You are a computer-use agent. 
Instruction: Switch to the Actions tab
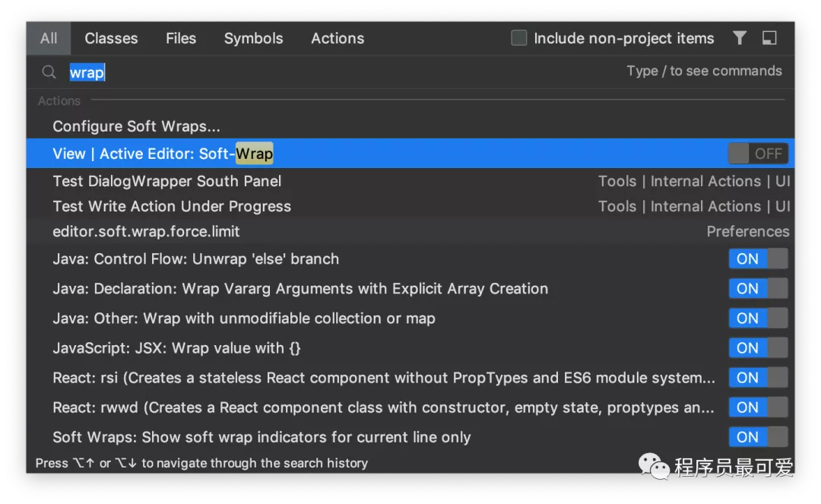(x=338, y=38)
